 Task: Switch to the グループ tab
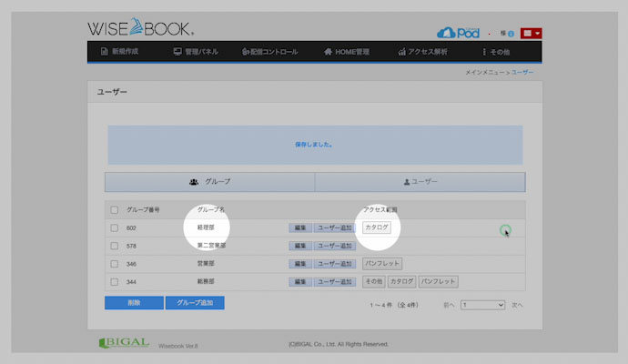pos(209,182)
